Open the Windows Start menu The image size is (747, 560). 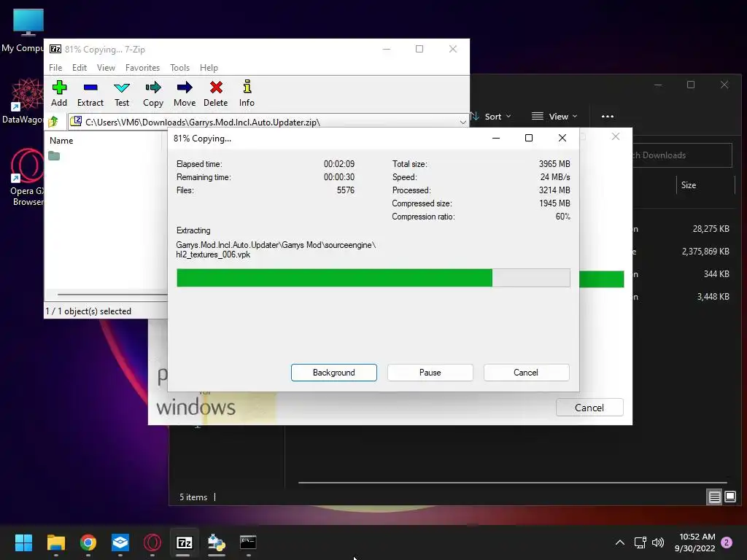pos(23,542)
